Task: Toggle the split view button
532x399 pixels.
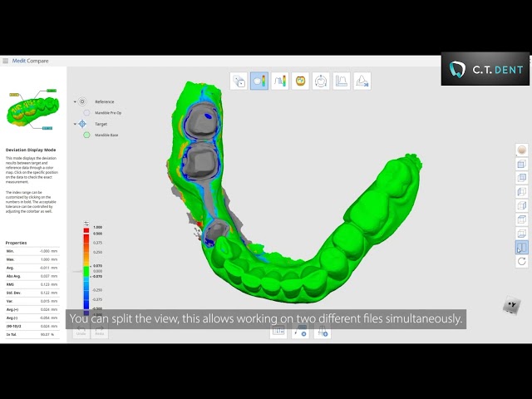Action: coord(521,248)
